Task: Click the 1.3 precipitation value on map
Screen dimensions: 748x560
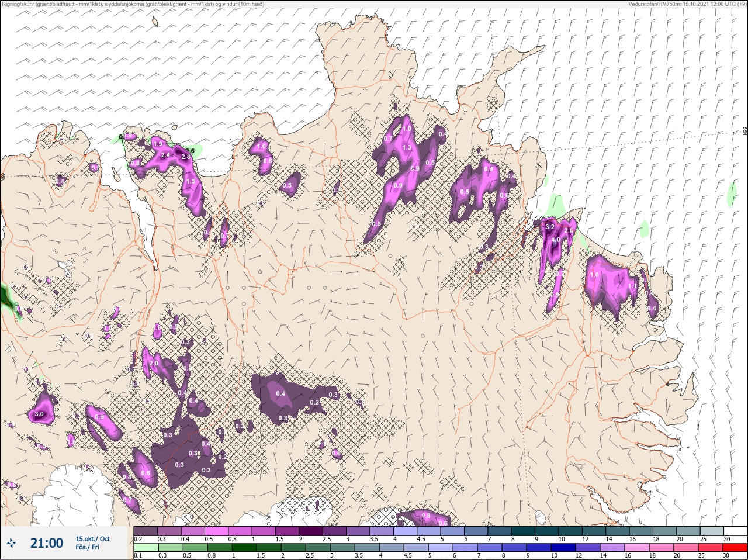Action: click(407, 148)
